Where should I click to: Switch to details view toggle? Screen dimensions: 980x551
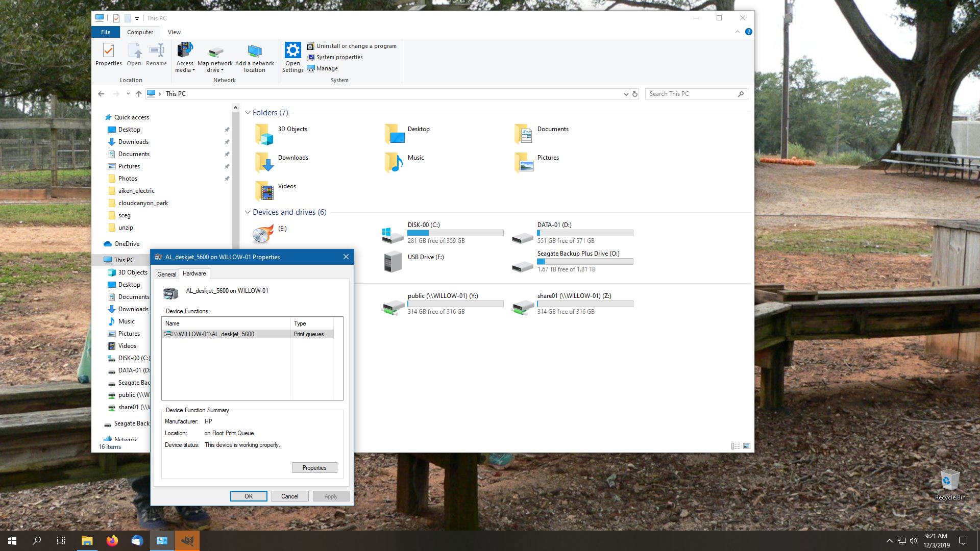click(736, 446)
